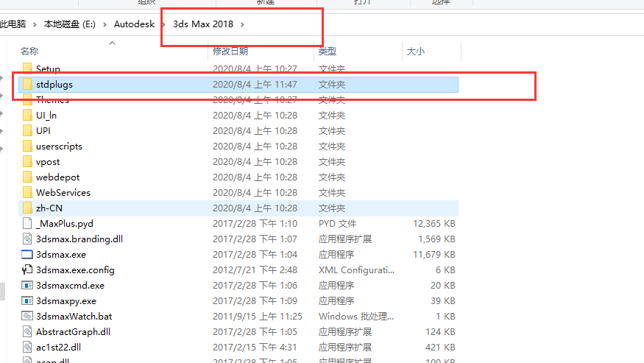Sort by the 修改日期 column header
Screen dimensions: 644x363
230,52
